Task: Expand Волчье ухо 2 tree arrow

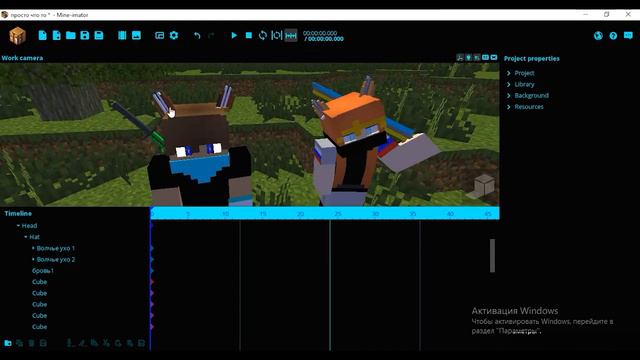Action: click(x=33, y=259)
